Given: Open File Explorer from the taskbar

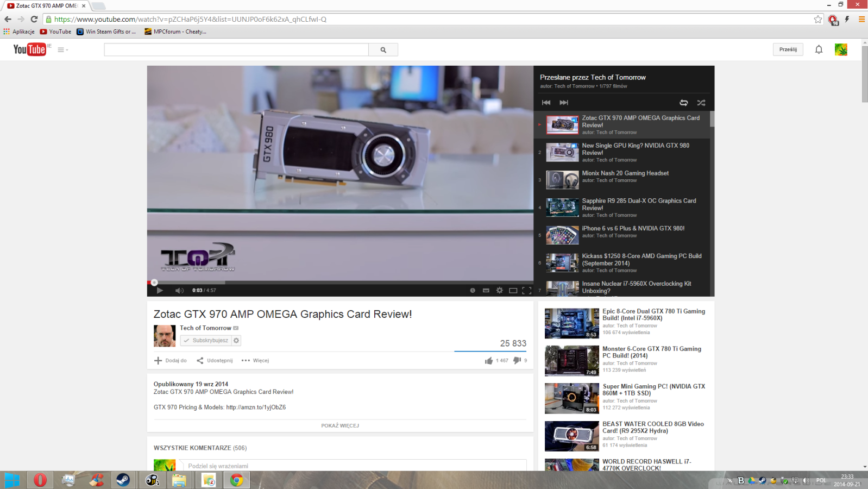Looking at the screenshot, I should 179,480.
